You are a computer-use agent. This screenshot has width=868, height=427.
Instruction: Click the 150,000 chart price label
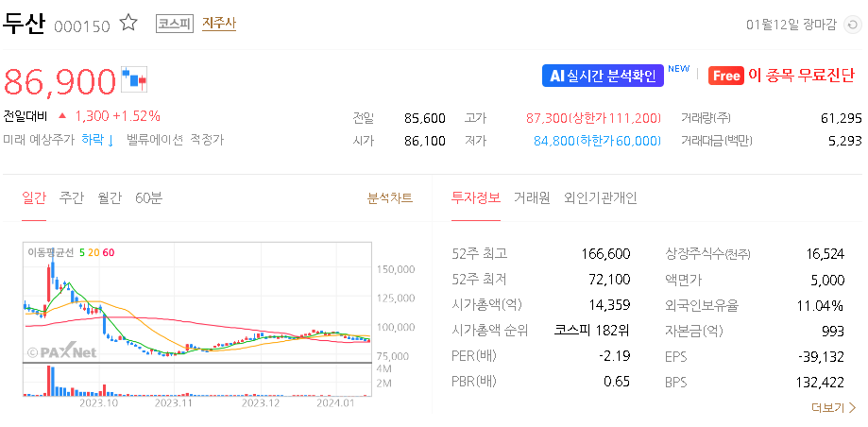[396, 270]
